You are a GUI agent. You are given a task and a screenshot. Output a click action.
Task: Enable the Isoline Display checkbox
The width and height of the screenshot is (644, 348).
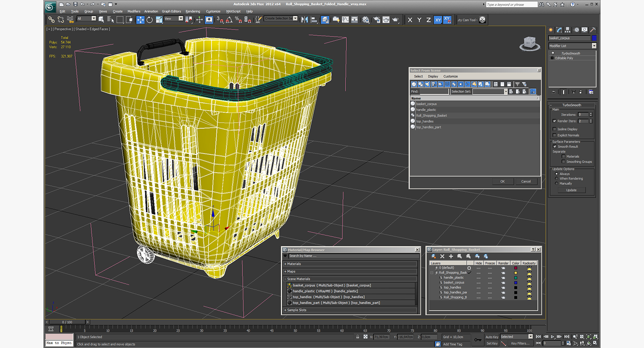(554, 129)
